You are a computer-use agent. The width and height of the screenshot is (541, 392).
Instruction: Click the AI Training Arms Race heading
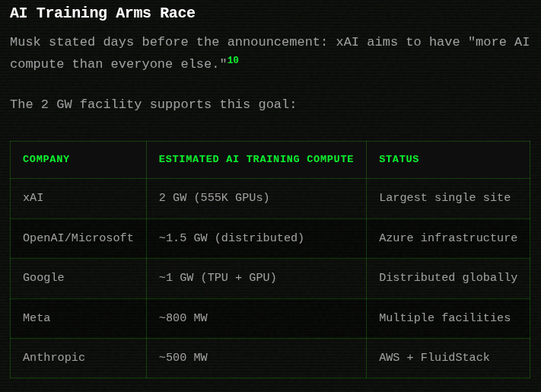[103, 13]
